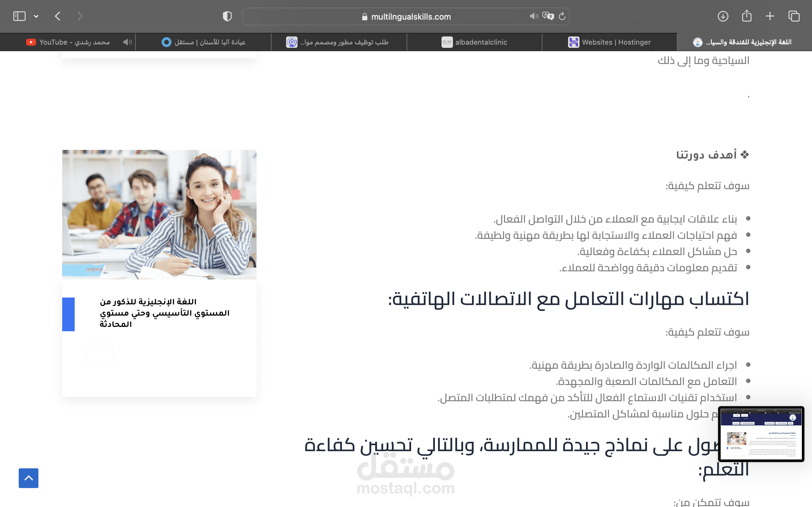Open a new tab with plus
812x507 pixels.
click(x=770, y=16)
